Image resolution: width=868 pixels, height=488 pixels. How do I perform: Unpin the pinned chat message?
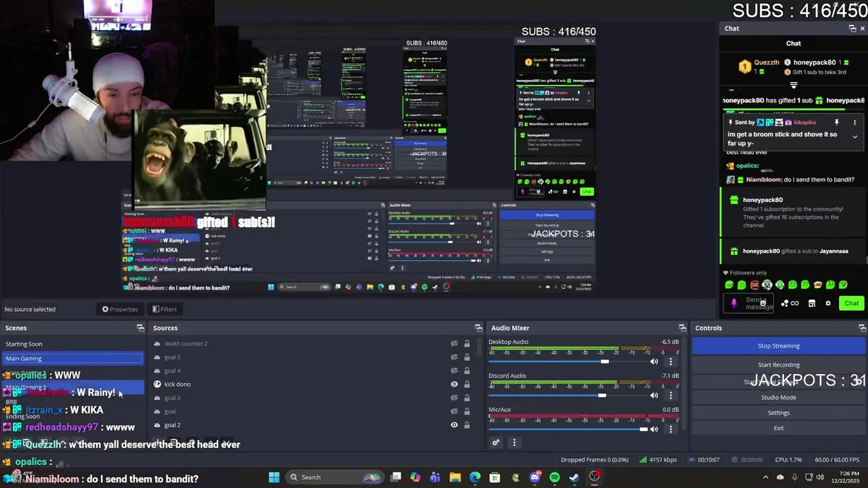[836, 123]
